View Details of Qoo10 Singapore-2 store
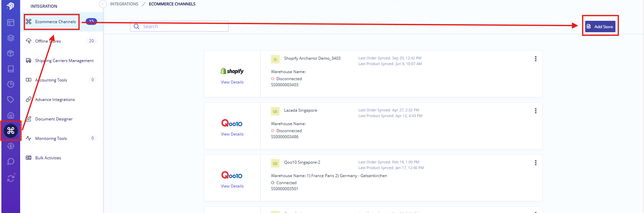Image resolution: width=644 pixels, height=213 pixels. pyautogui.click(x=232, y=186)
